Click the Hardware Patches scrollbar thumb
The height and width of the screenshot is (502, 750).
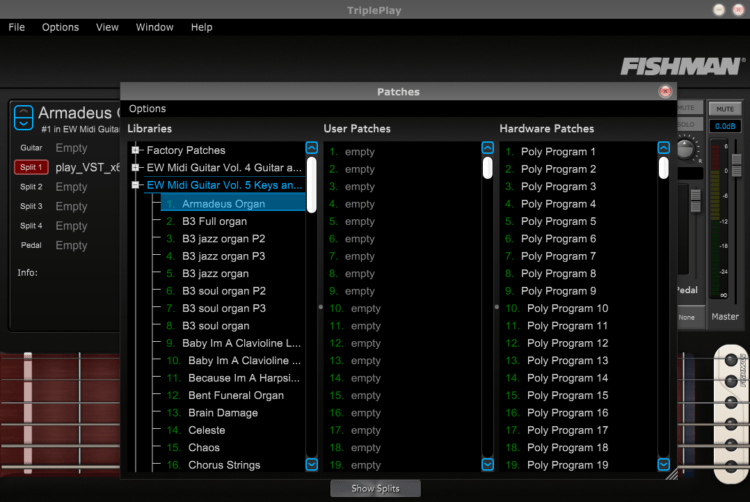[663, 168]
